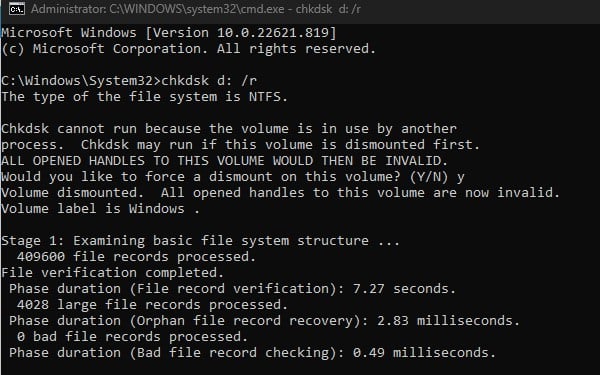
Task: Click the Microsoft Corporation copyright line
Action: [188, 49]
